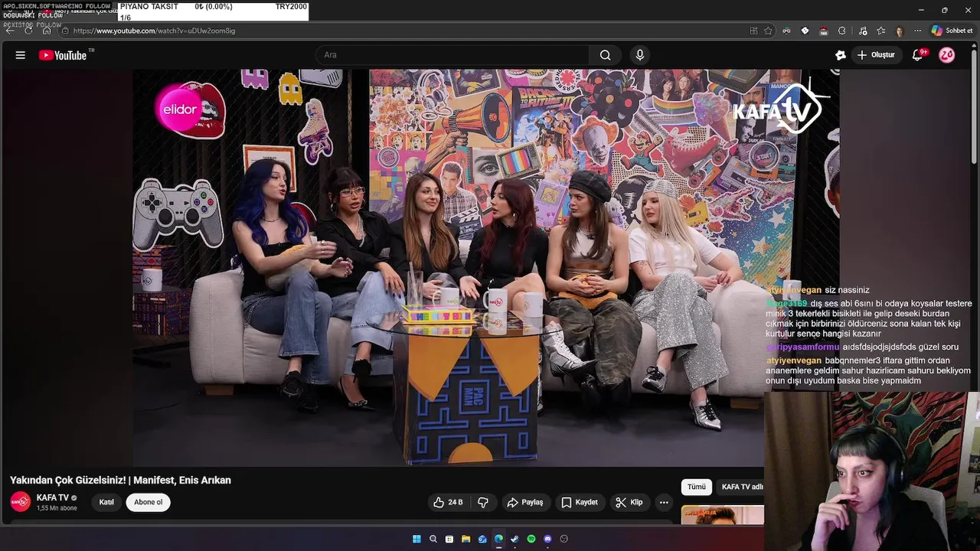Click the Ara search input field
This screenshot has width=980, height=551.
(452, 55)
